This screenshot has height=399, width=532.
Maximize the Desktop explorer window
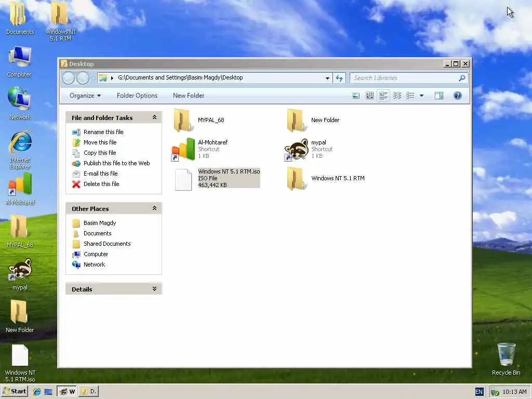coord(456,64)
